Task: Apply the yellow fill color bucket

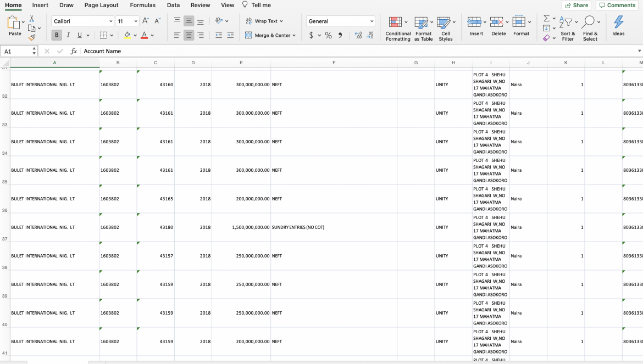Action: point(128,35)
